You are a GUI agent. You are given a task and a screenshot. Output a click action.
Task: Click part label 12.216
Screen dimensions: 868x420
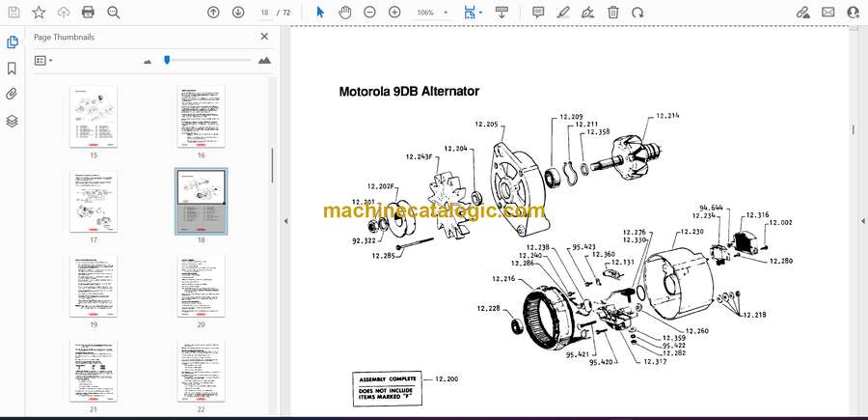[503, 278]
